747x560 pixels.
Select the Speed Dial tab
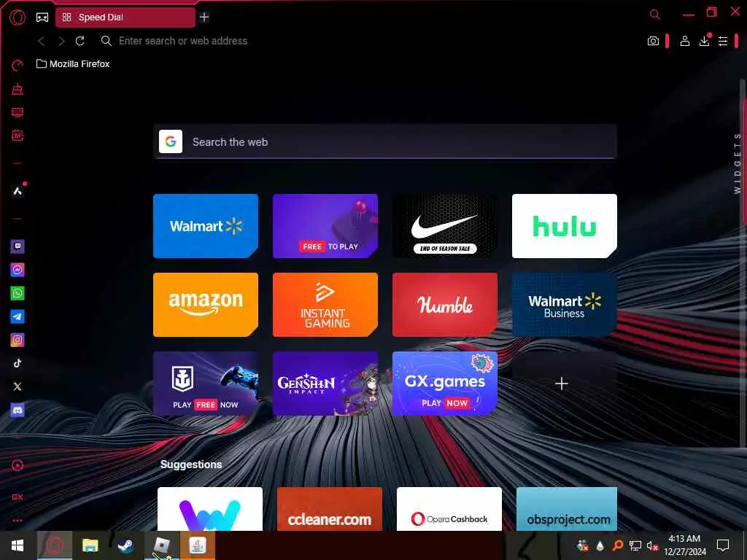tap(125, 17)
